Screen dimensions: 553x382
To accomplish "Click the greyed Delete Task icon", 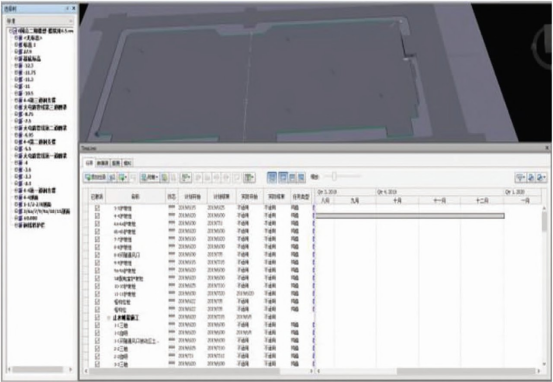I will click(133, 177).
